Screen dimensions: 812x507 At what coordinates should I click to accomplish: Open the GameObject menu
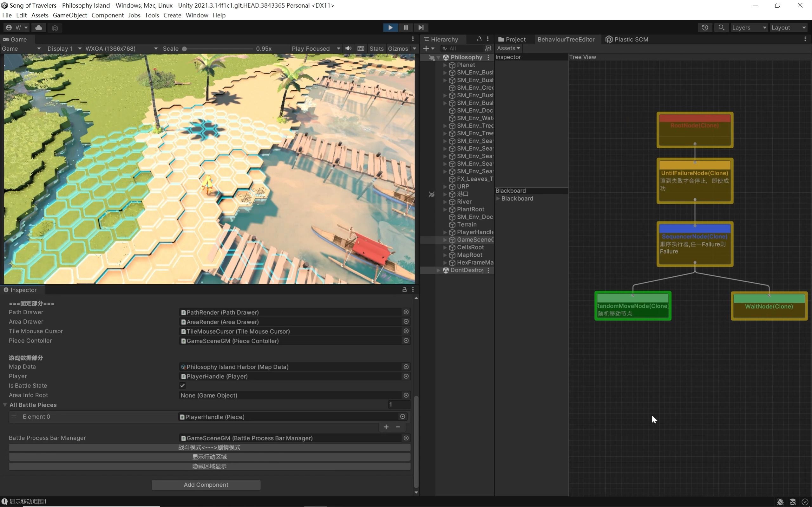coord(70,15)
